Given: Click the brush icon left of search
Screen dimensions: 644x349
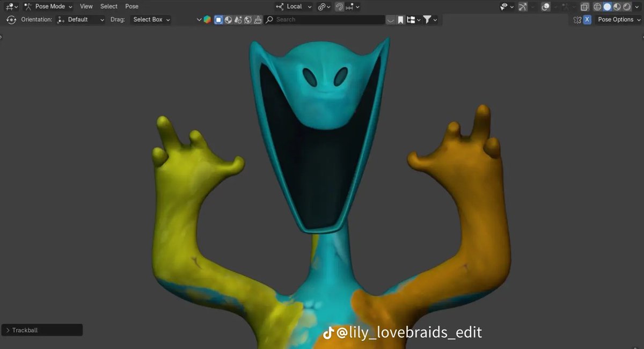Looking at the screenshot, I should 258,19.
